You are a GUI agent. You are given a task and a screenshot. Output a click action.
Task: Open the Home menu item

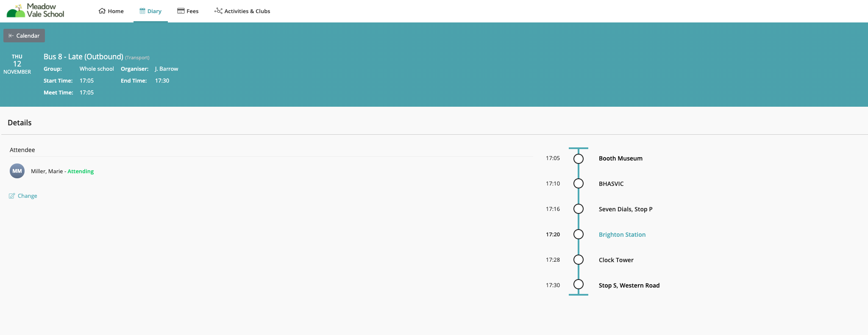111,11
